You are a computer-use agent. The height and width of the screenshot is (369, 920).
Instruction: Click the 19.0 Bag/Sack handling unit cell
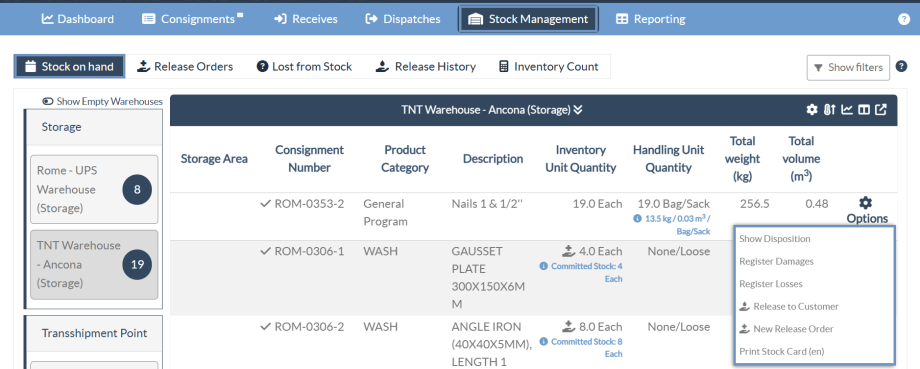click(x=674, y=204)
